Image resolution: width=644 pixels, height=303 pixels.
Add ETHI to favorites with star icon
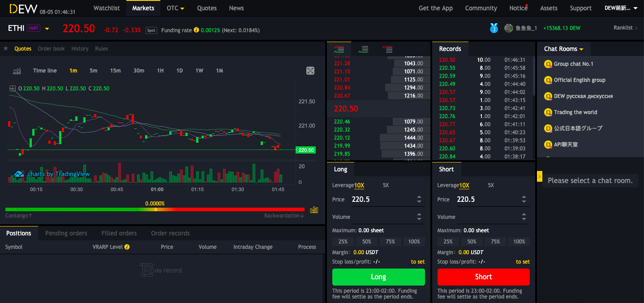click(x=6, y=48)
